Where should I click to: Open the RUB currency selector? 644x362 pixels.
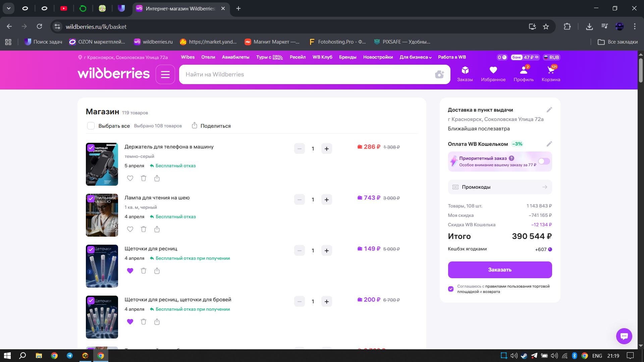551,57
